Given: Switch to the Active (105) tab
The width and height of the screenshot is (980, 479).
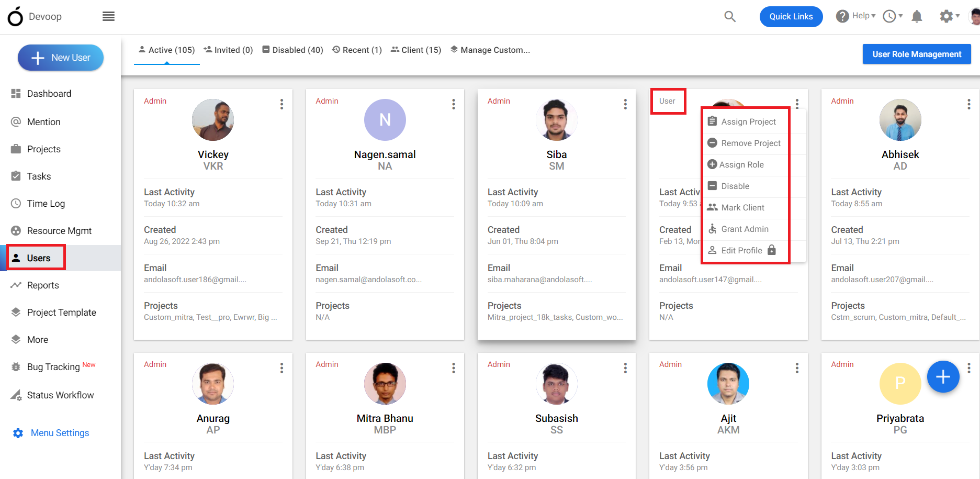Looking at the screenshot, I should coord(166,50).
